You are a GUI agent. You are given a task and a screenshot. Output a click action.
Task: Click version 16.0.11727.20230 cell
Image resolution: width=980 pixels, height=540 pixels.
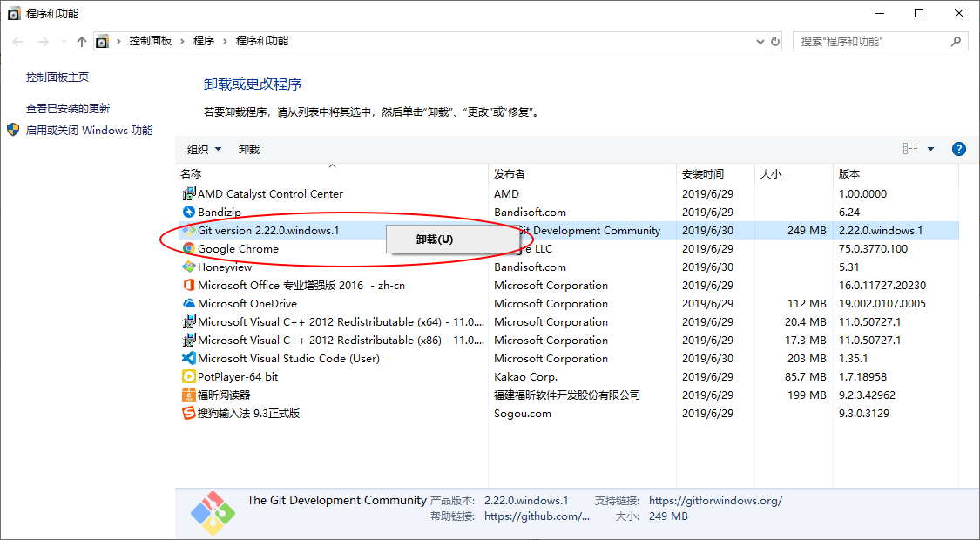[882, 286]
